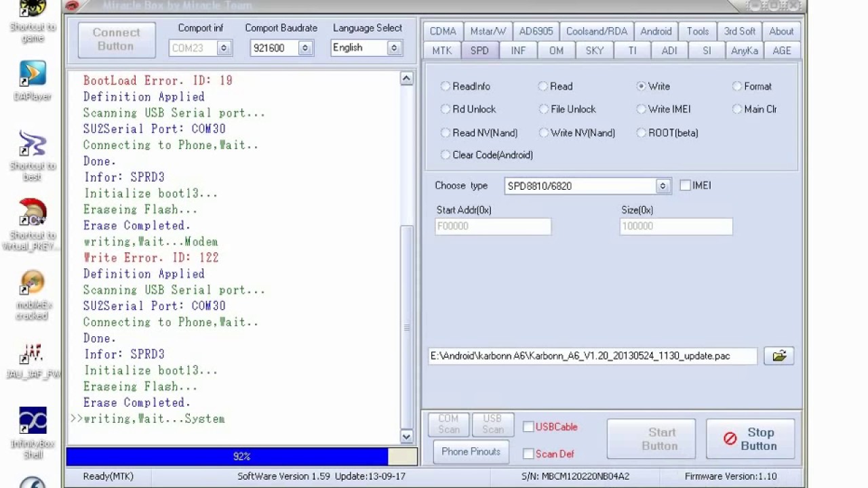Select the Write NV(Nand) radio option
Screen dimensions: 868x488
pos(577,133)
